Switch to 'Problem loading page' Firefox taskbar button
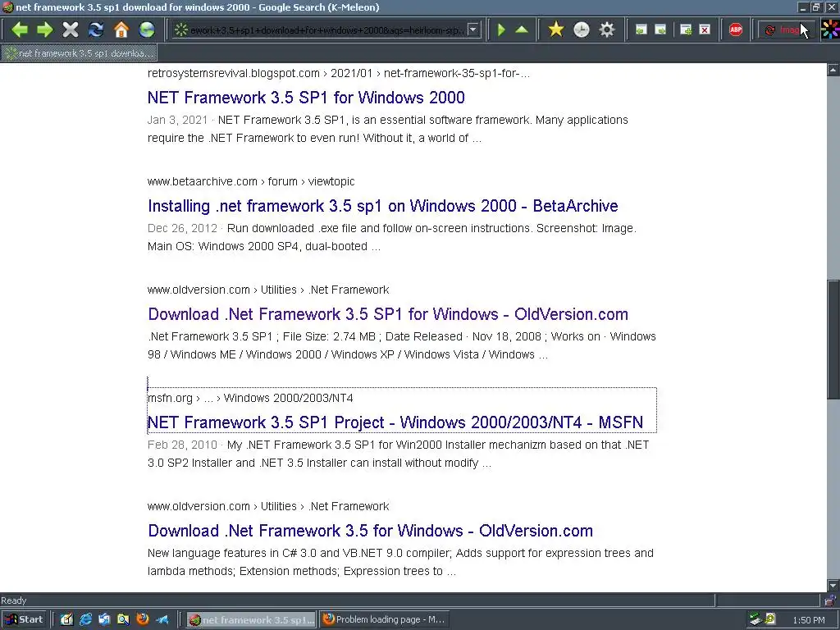Viewport: 840px width, 630px height. click(x=384, y=620)
